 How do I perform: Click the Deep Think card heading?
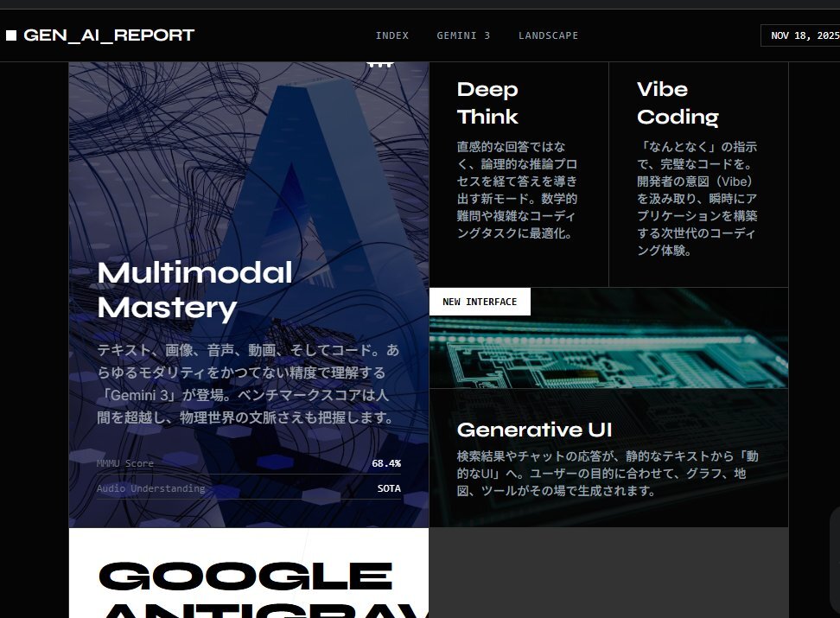pos(487,103)
